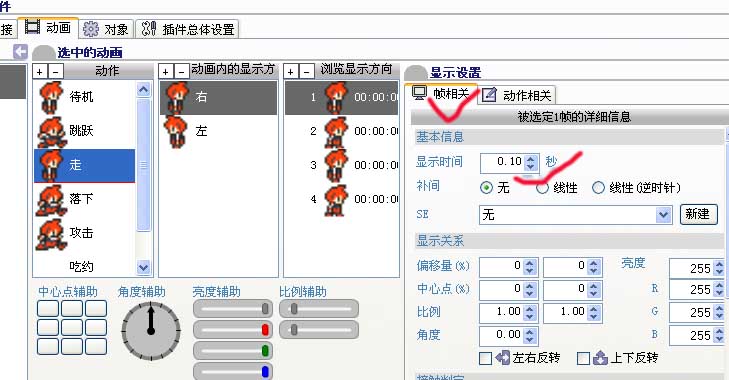Select the 吃约 action row

pos(84,266)
